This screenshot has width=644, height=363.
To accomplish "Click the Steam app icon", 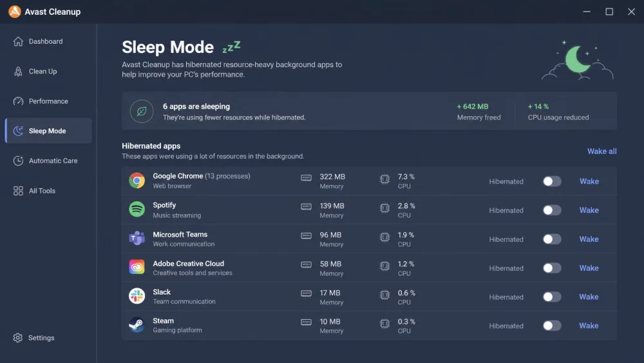I will 137,325.
